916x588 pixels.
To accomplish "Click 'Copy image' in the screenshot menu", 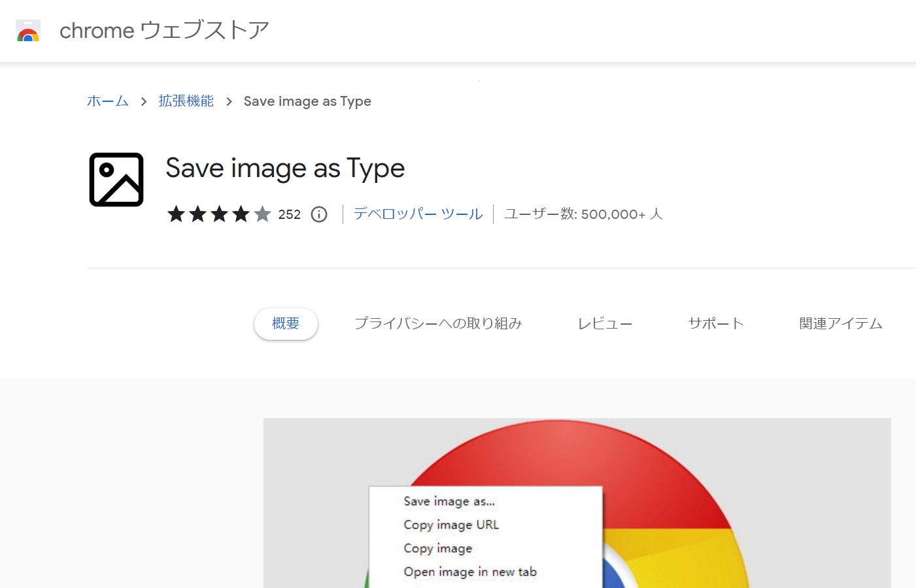I will (438, 549).
